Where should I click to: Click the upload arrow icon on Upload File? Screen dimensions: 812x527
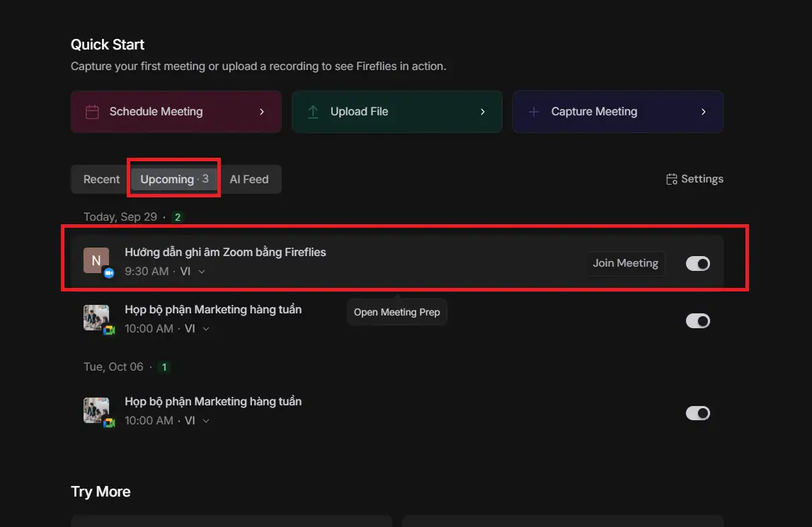313,112
